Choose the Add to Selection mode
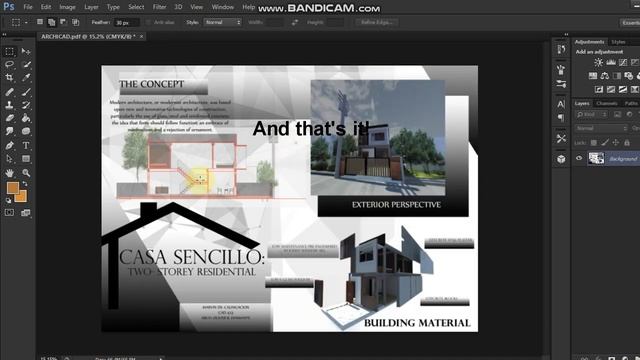Image resolution: width=640 pixels, height=360 pixels. tap(51, 22)
